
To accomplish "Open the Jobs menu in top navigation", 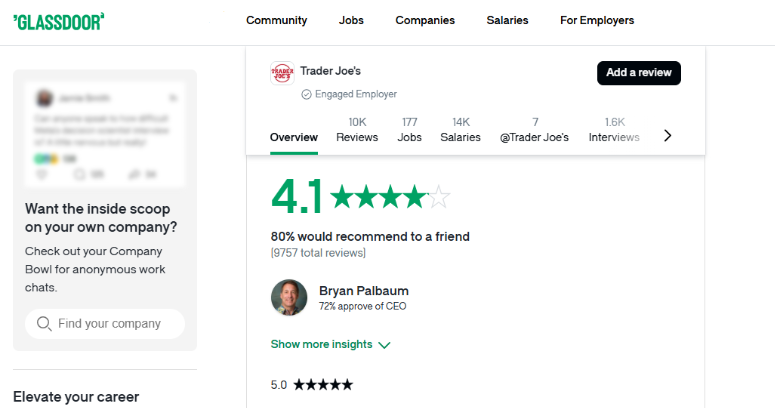I will (x=351, y=20).
